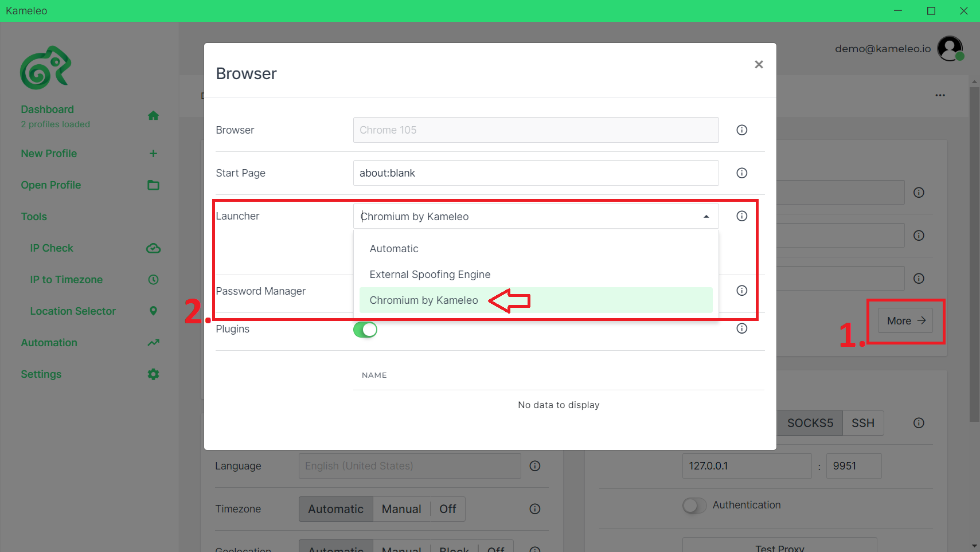Show info for the Language field
Screen dimensions: 980x552
point(535,466)
